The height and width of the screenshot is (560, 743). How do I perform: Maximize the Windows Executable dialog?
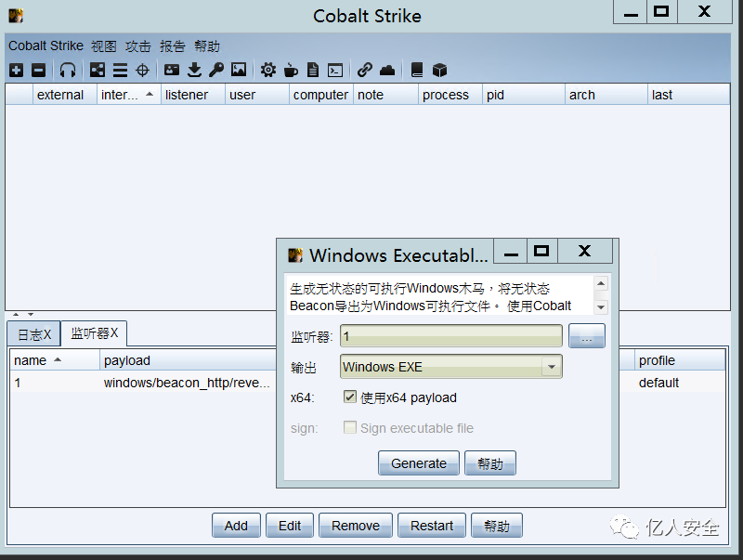pyautogui.click(x=541, y=251)
